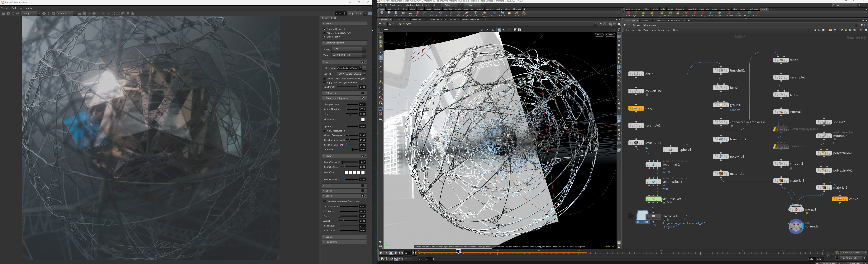Click Layout in the network editor menu

(x=661, y=30)
